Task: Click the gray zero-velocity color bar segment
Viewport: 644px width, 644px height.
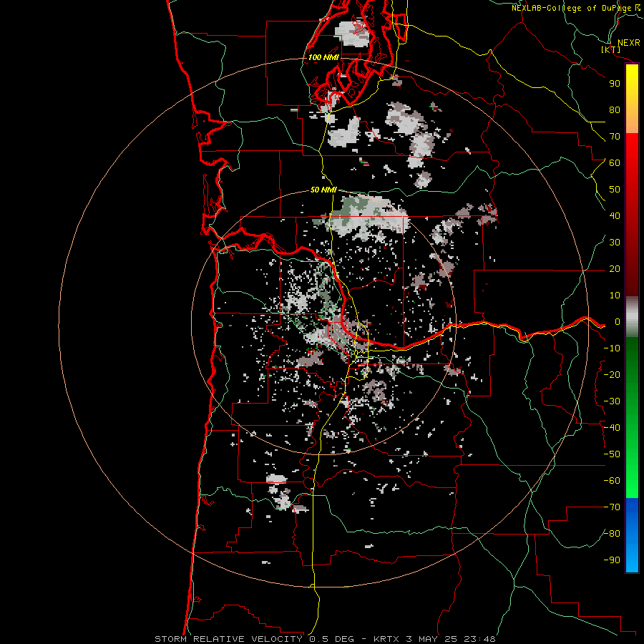Action: pyautogui.click(x=632, y=317)
